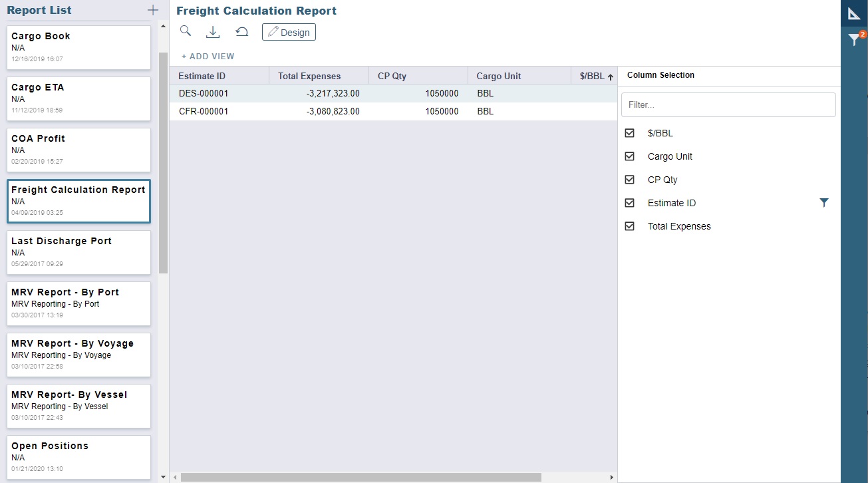Click the Design button
This screenshot has width=868, height=483.
(x=289, y=31)
